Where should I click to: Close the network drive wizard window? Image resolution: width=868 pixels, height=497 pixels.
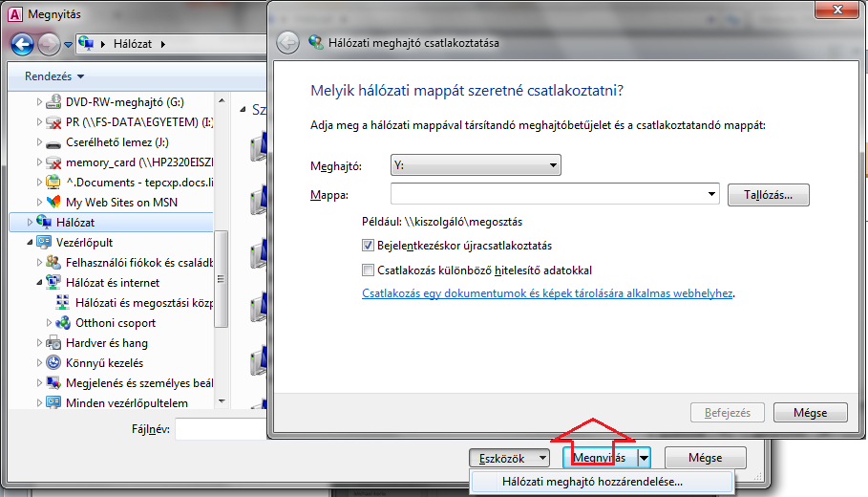(837, 9)
